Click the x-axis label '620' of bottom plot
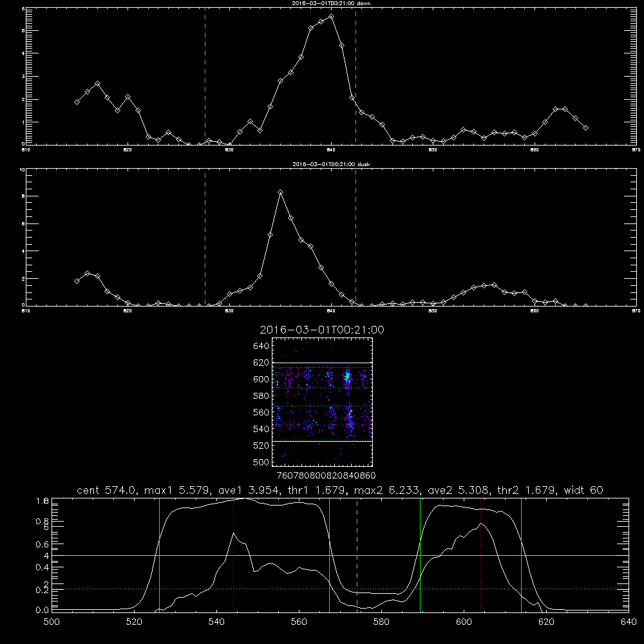Image resolution: width=644 pixels, height=644 pixels. 546,622
